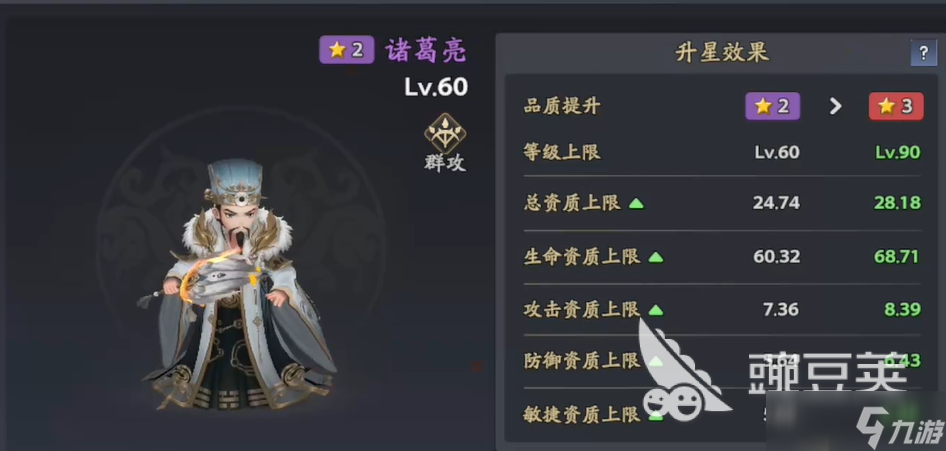Screen dimensions: 946x451
Task: Tap the 群攻 group attack skill icon
Action: (x=445, y=133)
